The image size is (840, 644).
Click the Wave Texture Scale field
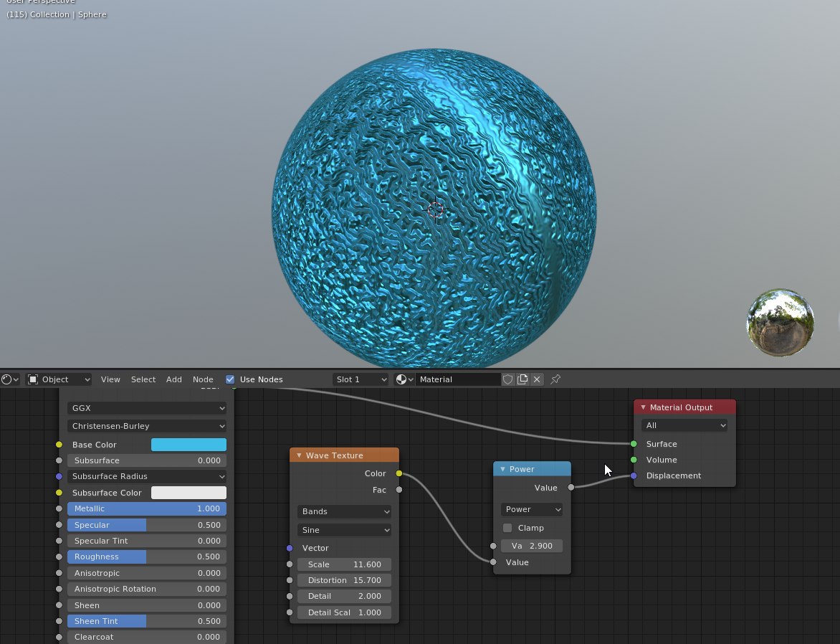(344, 564)
